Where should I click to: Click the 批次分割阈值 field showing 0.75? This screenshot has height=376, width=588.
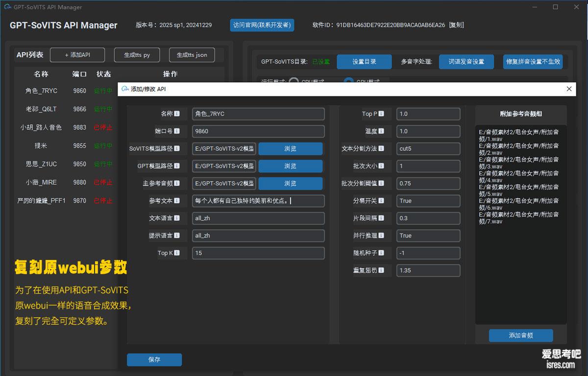(x=429, y=184)
